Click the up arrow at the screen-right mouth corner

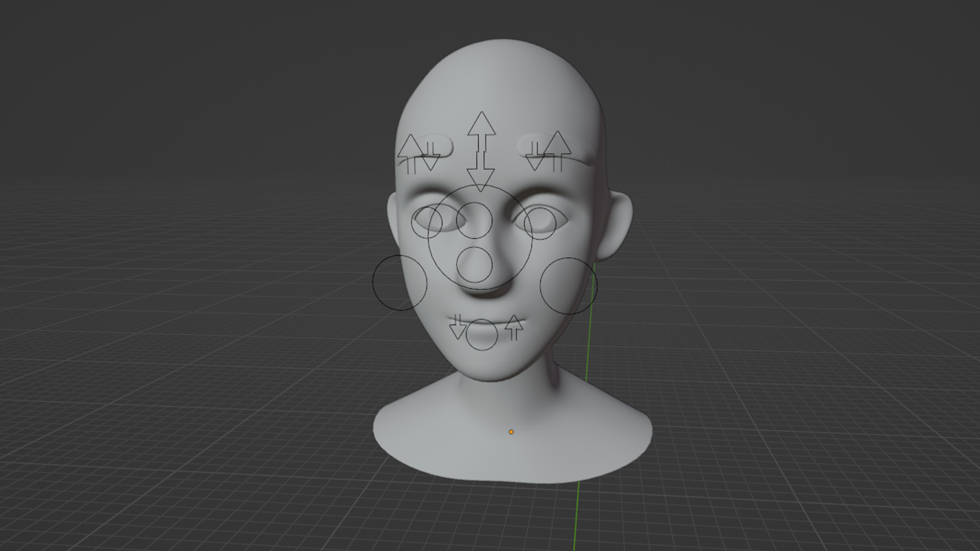(x=514, y=325)
